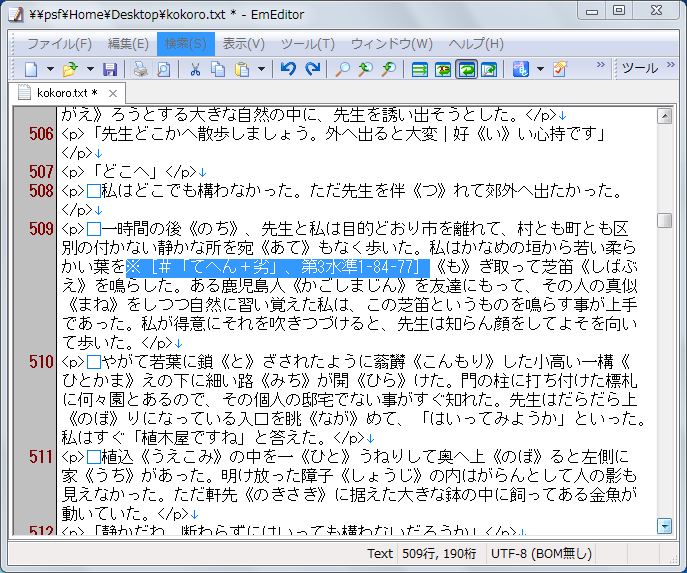This screenshot has width=687, height=573.
Task: Expand the configuration selector dropdown arrow
Action: coord(540,69)
